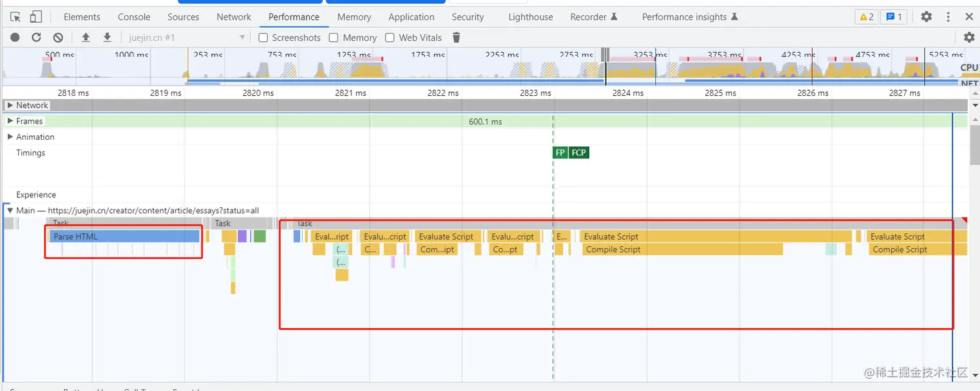980x391 pixels.
Task: Open the Lighthouse tab
Action: click(x=531, y=17)
